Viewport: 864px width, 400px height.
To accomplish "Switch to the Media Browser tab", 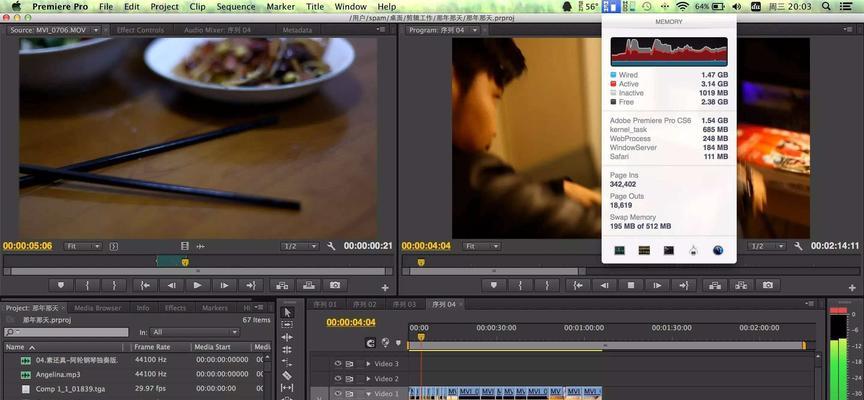I will pyautogui.click(x=98, y=308).
